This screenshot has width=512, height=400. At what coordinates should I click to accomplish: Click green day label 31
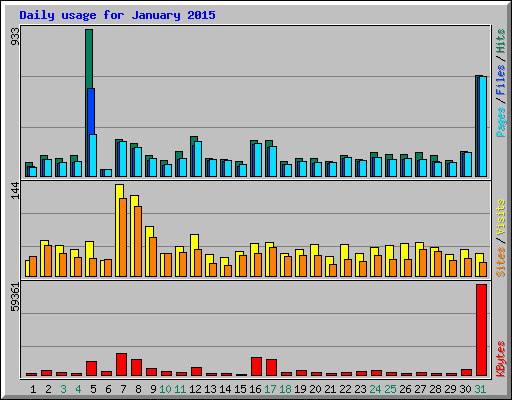tap(480, 389)
